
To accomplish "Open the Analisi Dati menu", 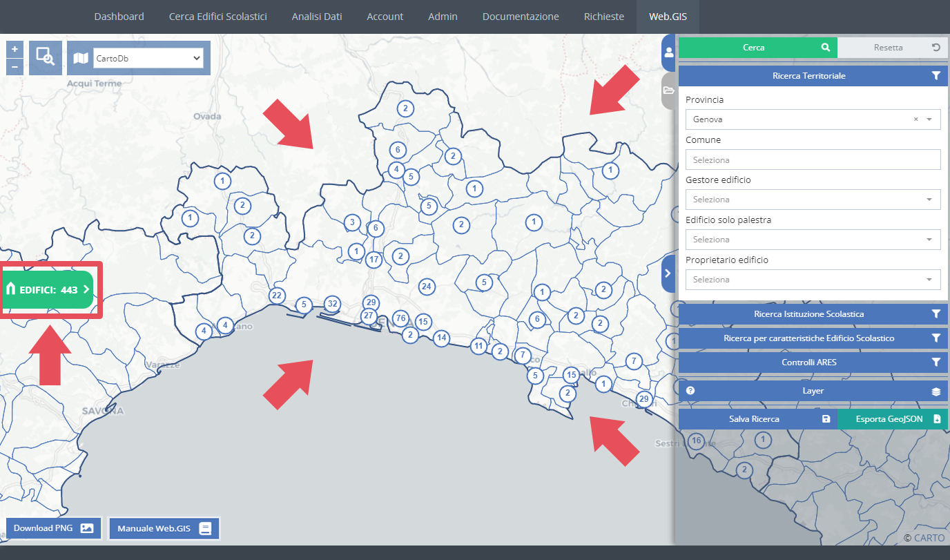I will 316,17.
